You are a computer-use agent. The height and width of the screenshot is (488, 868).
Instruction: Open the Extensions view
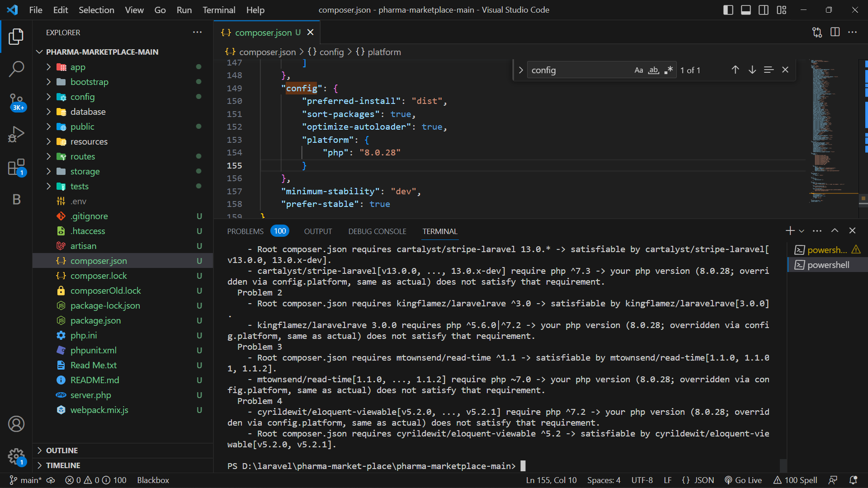16,167
